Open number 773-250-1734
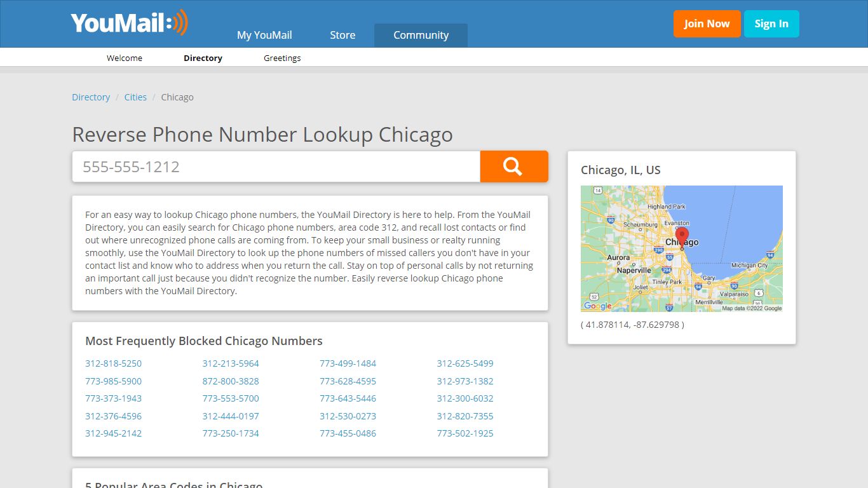 click(x=231, y=433)
